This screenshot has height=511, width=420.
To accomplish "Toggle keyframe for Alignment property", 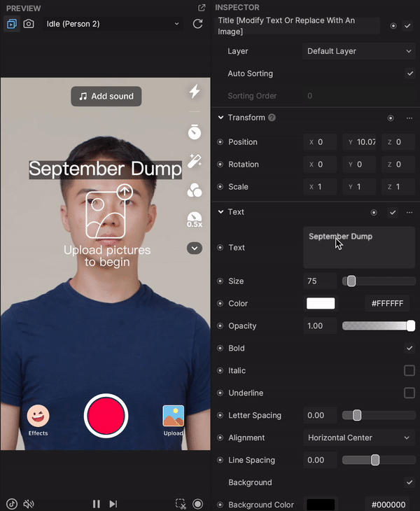I will (220, 437).
